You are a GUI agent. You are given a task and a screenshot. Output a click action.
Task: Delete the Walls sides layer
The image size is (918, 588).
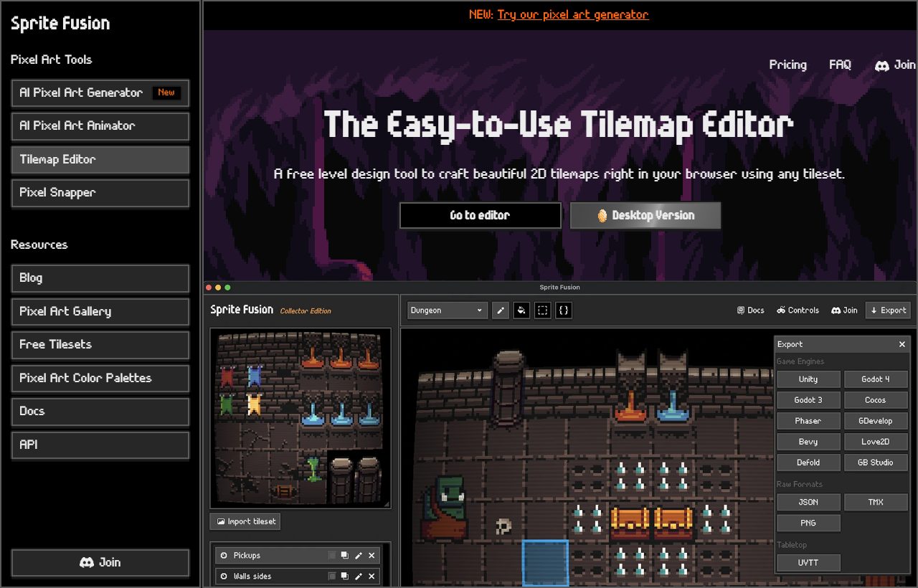coord(372,576)
